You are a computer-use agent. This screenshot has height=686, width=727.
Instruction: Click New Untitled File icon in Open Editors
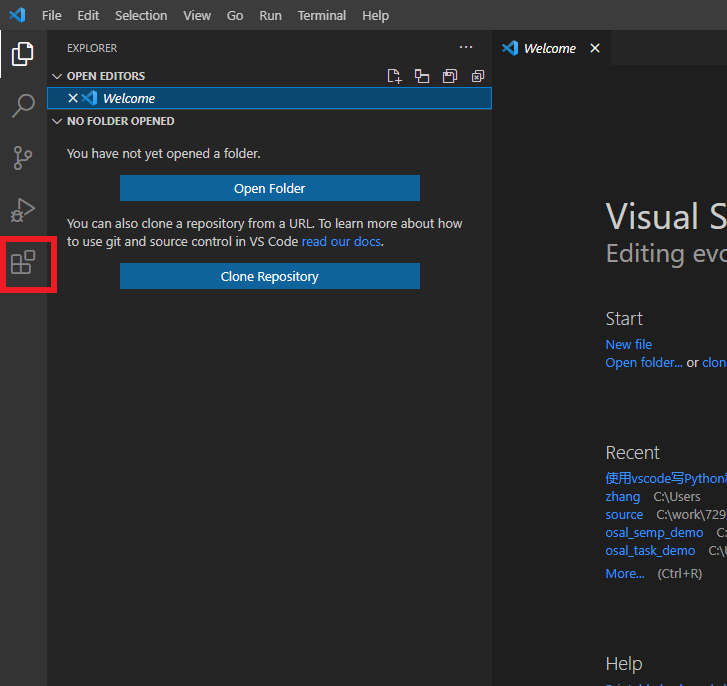point(395,76)
